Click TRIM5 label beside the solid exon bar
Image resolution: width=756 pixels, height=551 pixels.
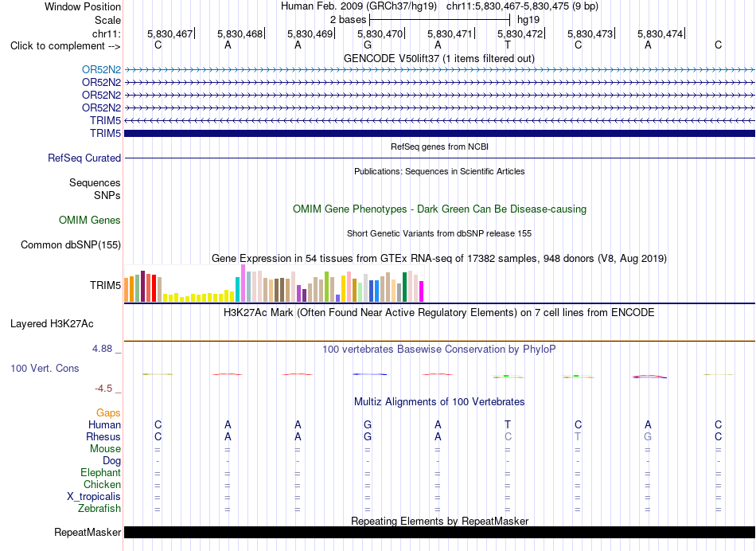pyautogui.click(x=105, y=133)
